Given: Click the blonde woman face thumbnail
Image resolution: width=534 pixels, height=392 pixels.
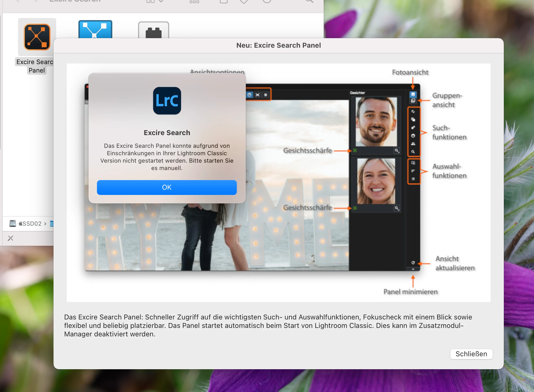Looking at the screenshot, I should [x=376, y=181].
